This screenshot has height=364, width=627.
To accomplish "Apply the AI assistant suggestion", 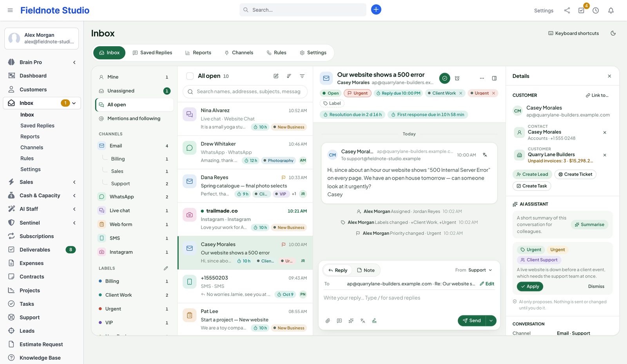I will click(x=530, y=287).
